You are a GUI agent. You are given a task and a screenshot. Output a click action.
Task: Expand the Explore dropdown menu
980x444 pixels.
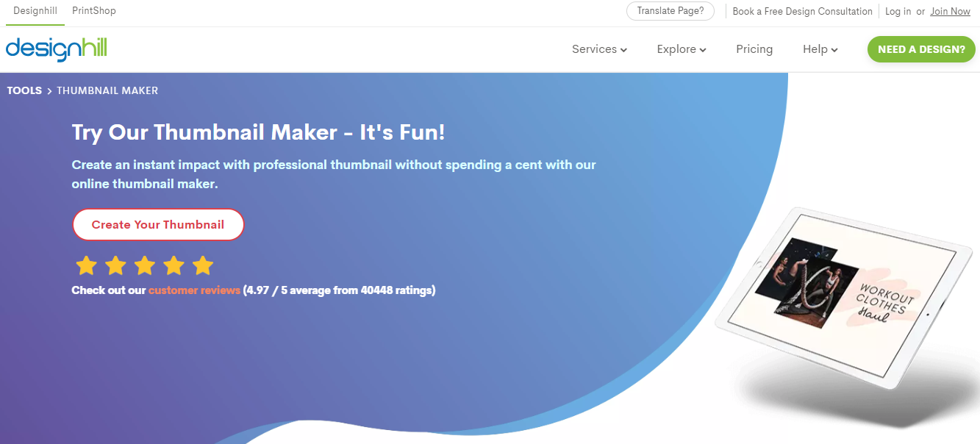point(682,49)
